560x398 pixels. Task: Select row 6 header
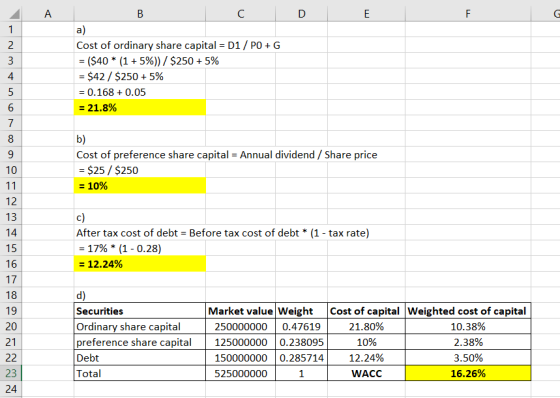pyautogui.click(x=11, y=108)
